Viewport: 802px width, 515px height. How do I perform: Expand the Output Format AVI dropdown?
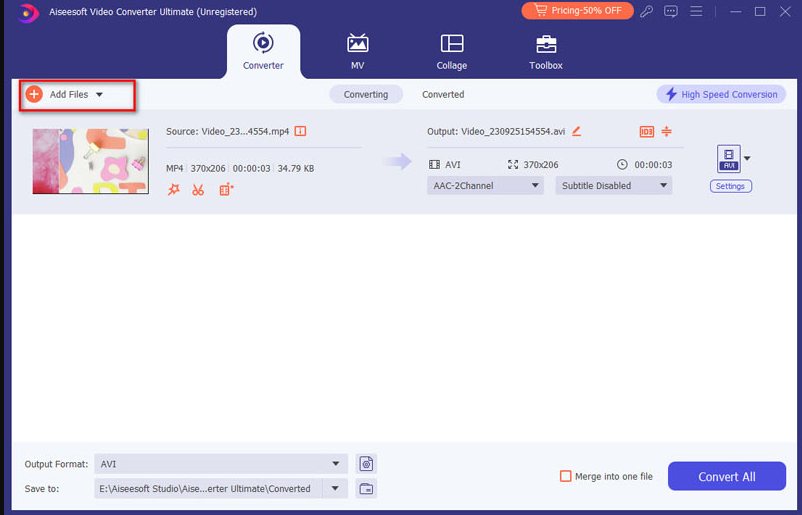tap(221, 464)
